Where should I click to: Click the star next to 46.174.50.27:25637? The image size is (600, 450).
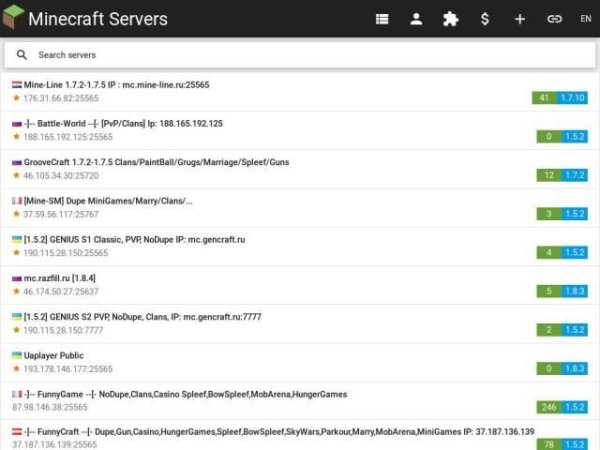coord(16,291)
